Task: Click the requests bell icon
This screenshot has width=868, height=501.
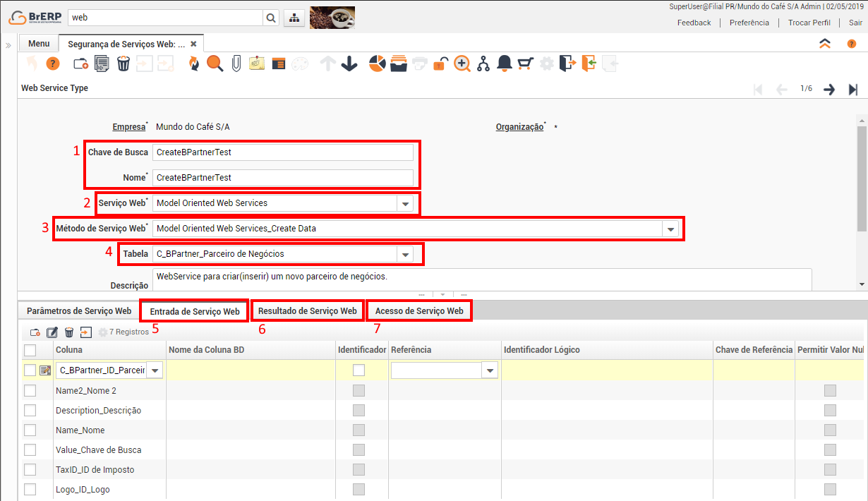Action: pyautogui.click(x=504, y=64)
